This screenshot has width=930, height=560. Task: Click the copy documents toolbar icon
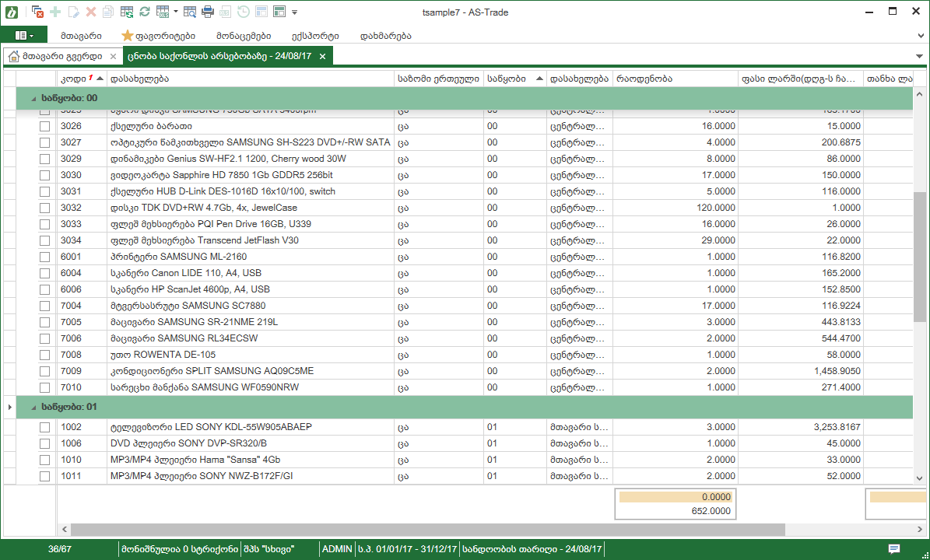point(108,12)
